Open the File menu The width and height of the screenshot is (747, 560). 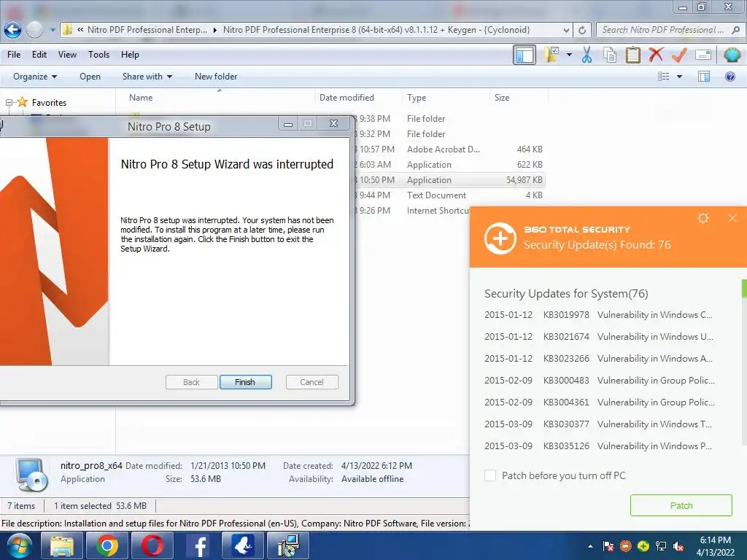click(14, 55)
